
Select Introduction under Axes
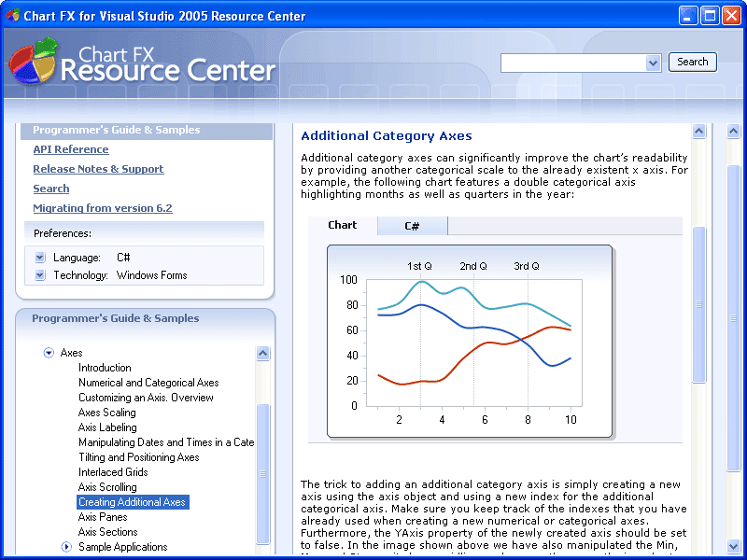[105, 368]
